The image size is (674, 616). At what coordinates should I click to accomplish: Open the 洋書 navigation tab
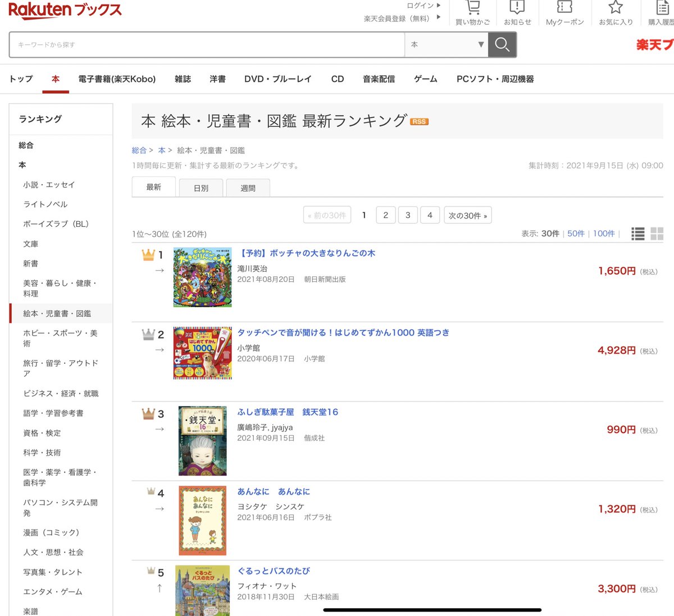[217, 79]
